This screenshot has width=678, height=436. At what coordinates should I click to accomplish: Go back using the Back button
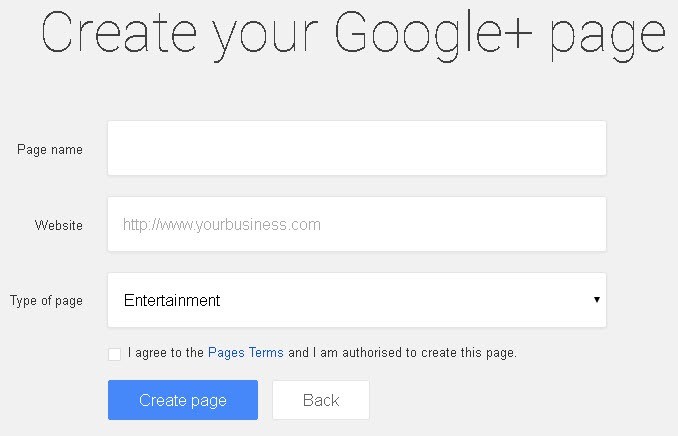[321, 400]
